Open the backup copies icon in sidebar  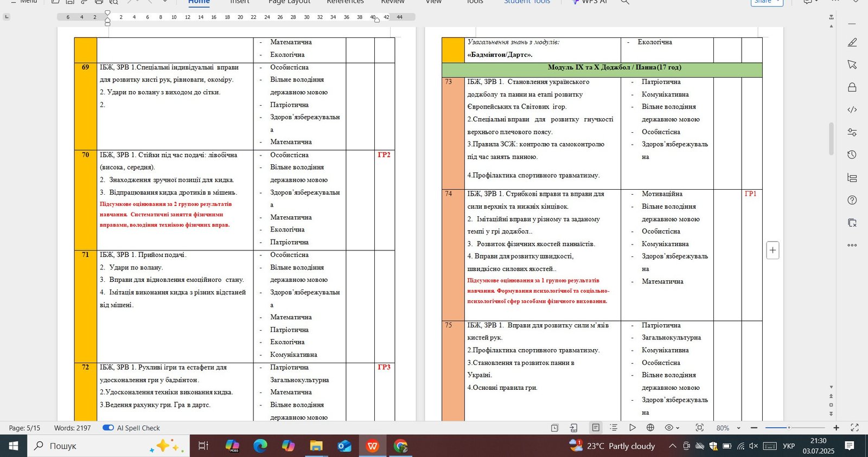point(852,223)
